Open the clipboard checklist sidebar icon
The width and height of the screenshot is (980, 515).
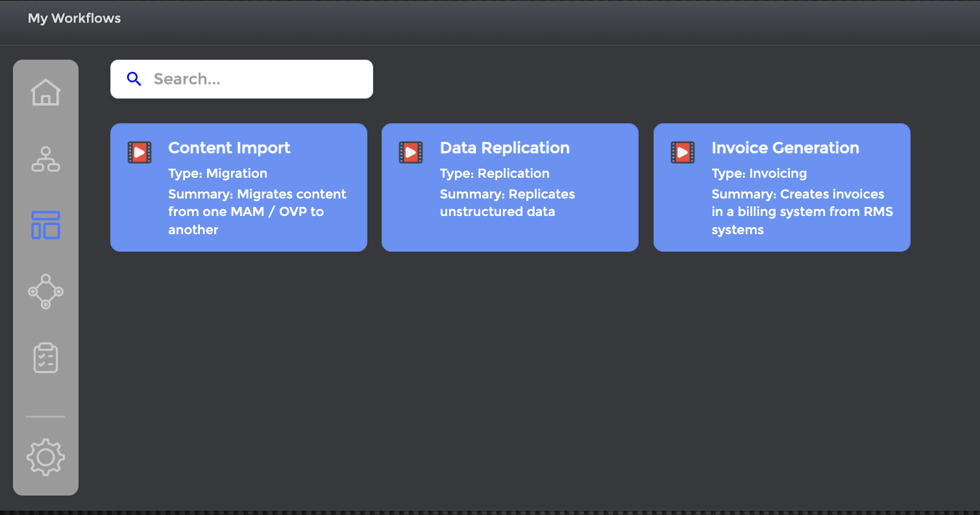45,358
